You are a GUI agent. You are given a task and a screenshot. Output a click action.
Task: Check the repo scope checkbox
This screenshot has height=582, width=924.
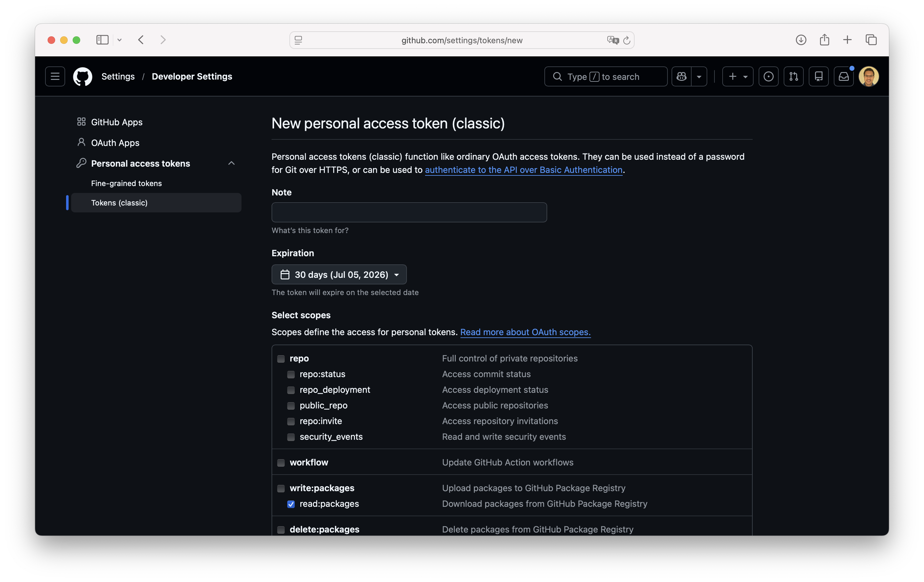281,359
